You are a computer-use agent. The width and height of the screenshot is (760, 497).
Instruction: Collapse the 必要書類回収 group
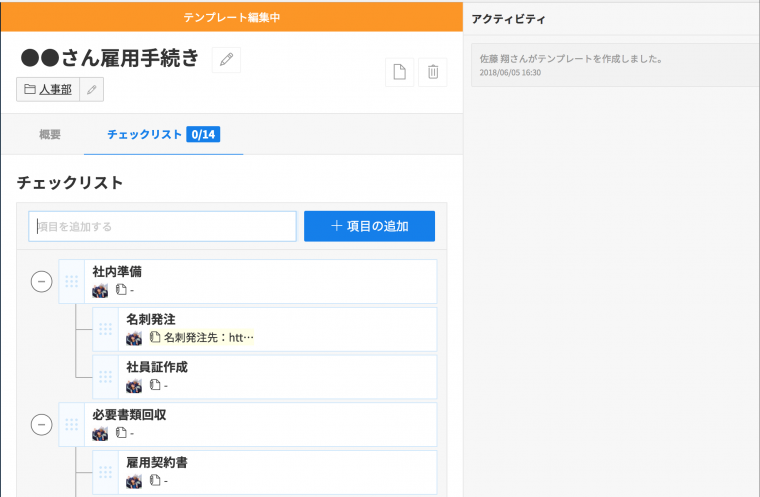point(41,425)
